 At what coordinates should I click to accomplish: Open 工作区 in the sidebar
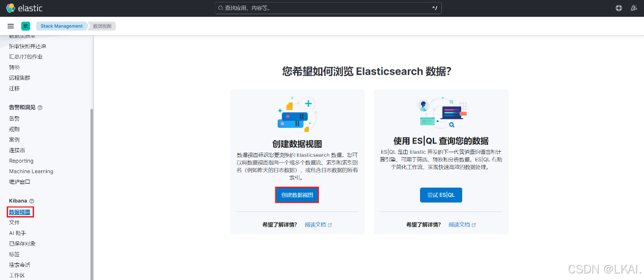(x=17, y=275)
